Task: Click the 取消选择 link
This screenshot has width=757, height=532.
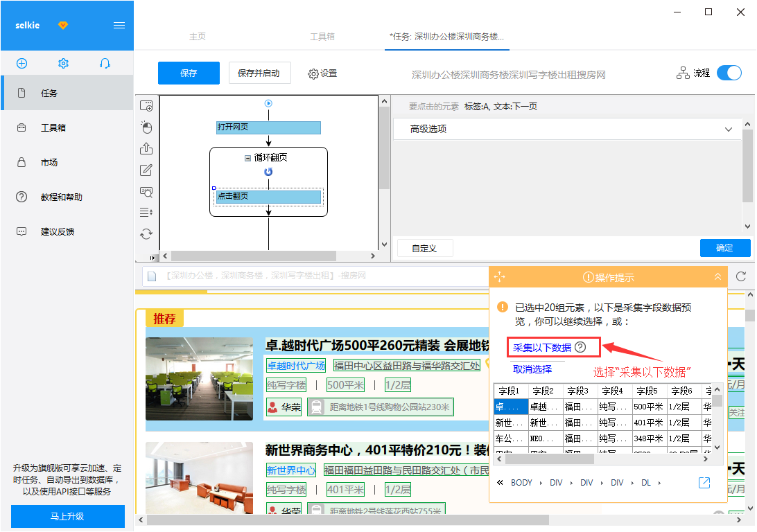Action: [x=532, y=369]
